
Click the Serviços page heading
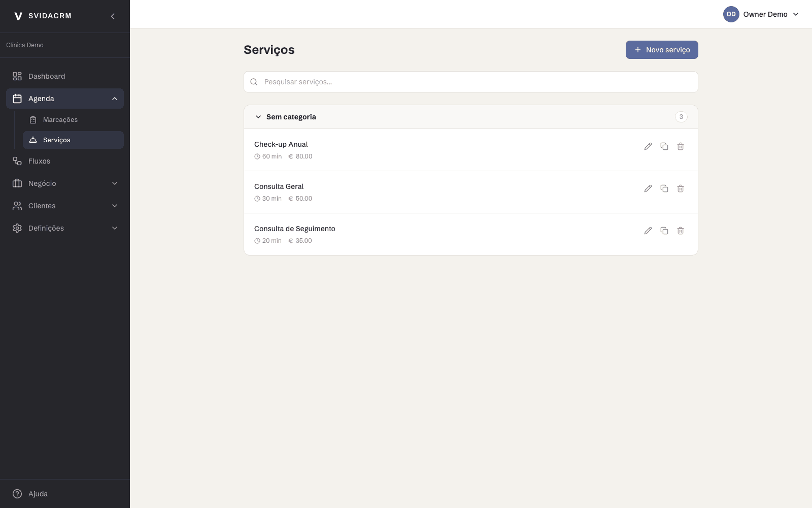(x=269, y=50)
